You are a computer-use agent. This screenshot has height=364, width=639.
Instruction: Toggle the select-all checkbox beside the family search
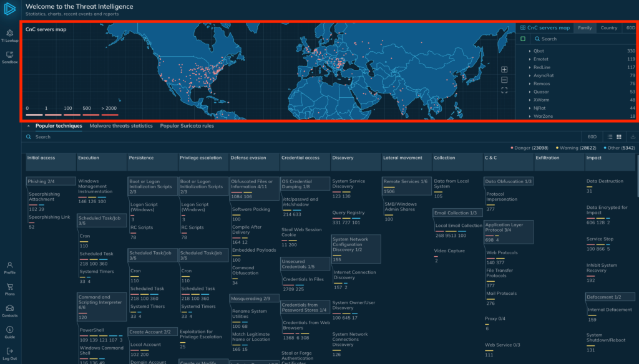point(523,39)
